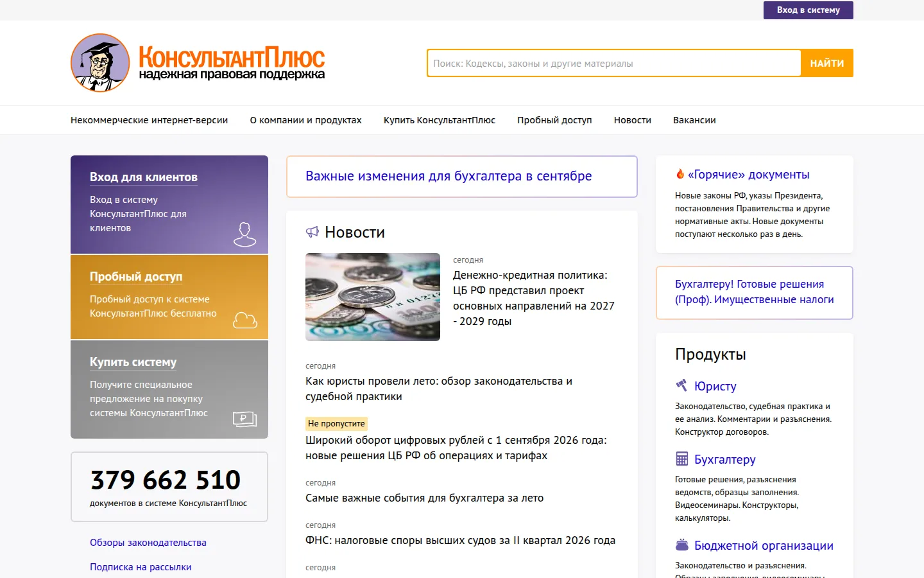Open the Бюджетной организации product link
This screenshot has height=578, width=924.
tap(764, 545)
